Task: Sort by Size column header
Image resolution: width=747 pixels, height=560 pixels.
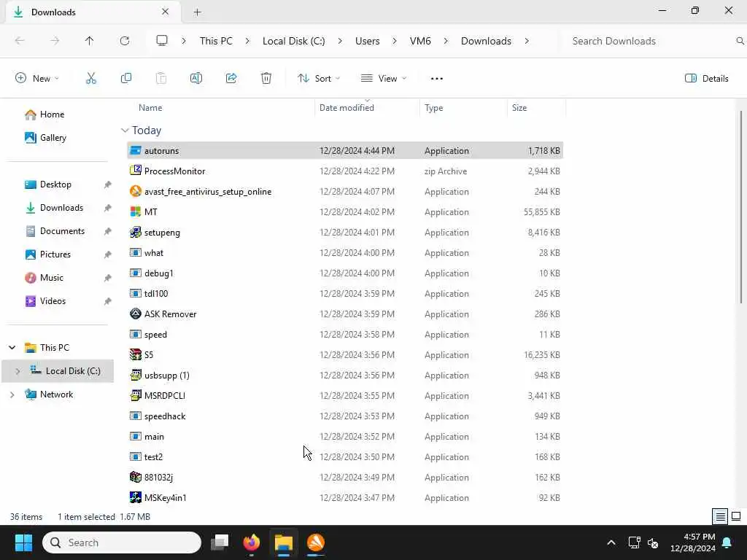Action: click(519, 108)
